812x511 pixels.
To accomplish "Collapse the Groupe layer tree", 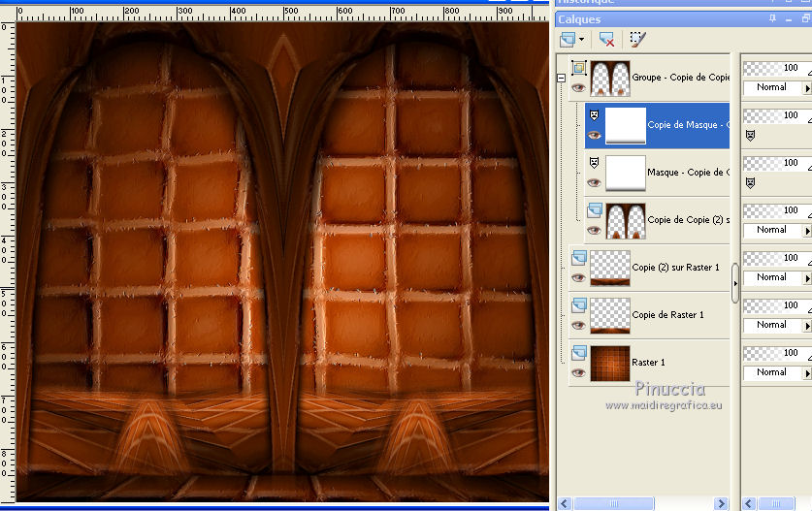I will [561, 78].
